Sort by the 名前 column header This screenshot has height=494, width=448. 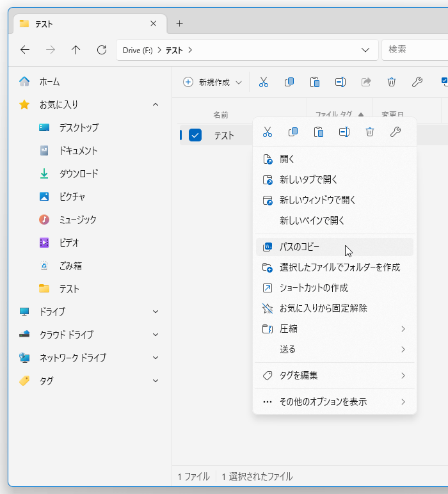point(221,115)
